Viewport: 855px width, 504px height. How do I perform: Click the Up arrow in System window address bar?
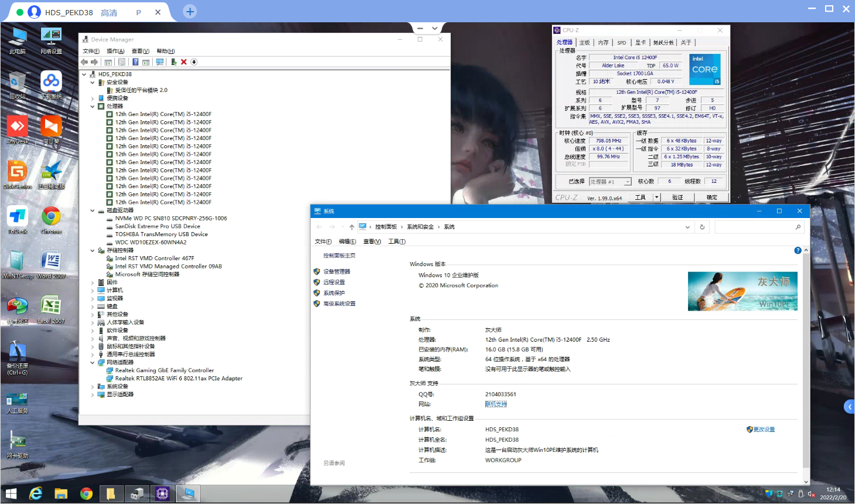[352, 227]
